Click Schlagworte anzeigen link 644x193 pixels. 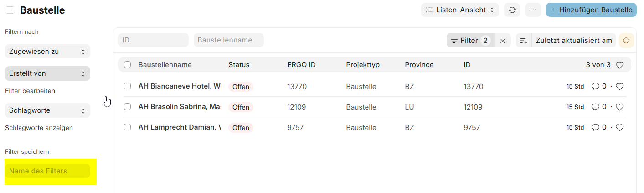tap(39, 128)
